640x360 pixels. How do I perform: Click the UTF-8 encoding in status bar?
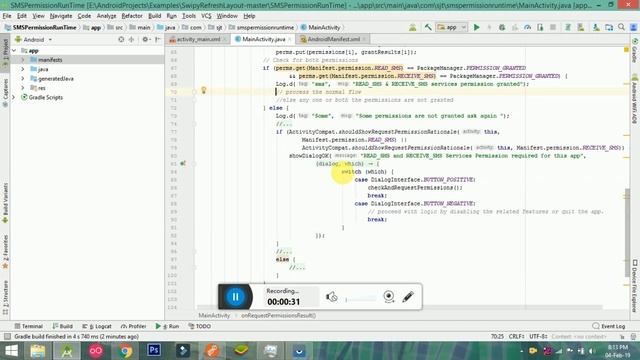point(538,337)
